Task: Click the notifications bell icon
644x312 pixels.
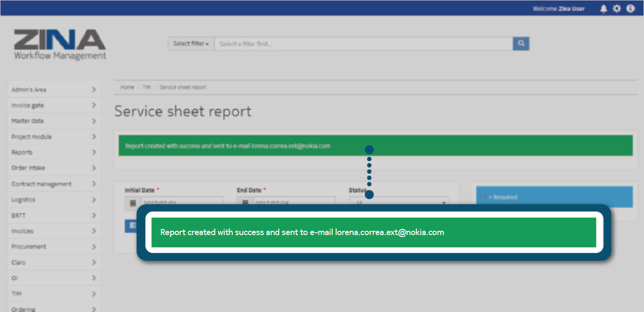Action: tap(604, 9)
